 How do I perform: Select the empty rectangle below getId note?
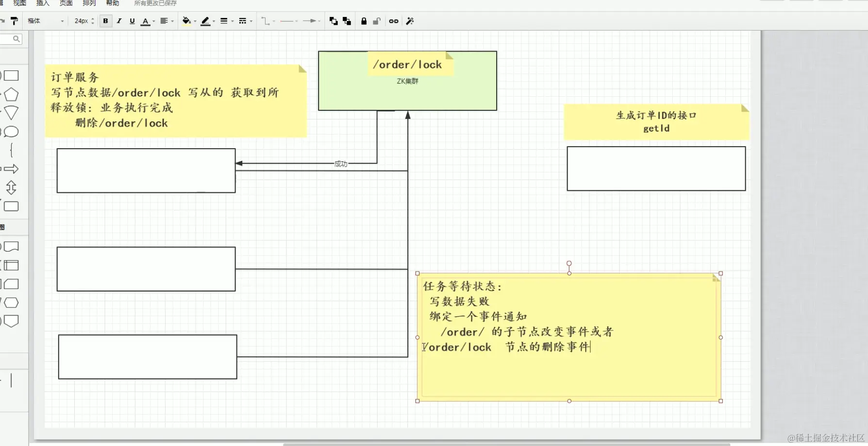[656, 169]
